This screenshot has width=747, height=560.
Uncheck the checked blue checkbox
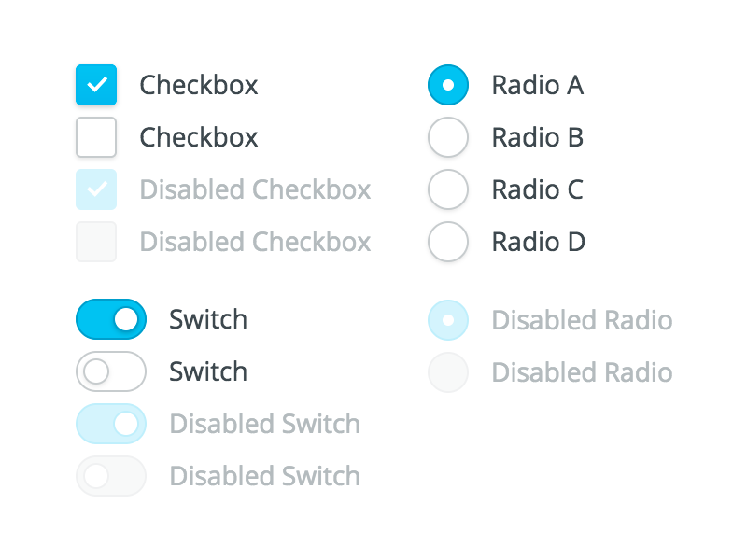coord(96,85)
